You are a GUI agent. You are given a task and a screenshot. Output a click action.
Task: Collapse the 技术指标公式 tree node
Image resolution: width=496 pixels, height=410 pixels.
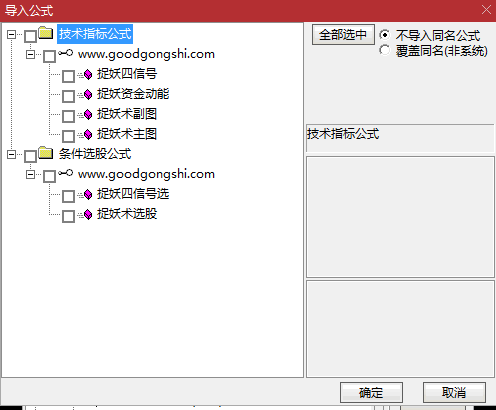(11, 34)
